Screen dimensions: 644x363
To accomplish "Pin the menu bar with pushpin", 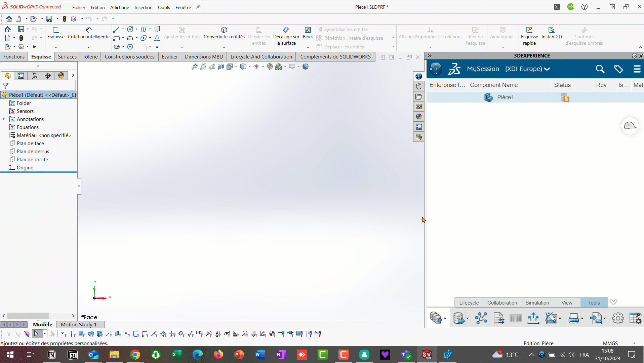I will (198, 7).
